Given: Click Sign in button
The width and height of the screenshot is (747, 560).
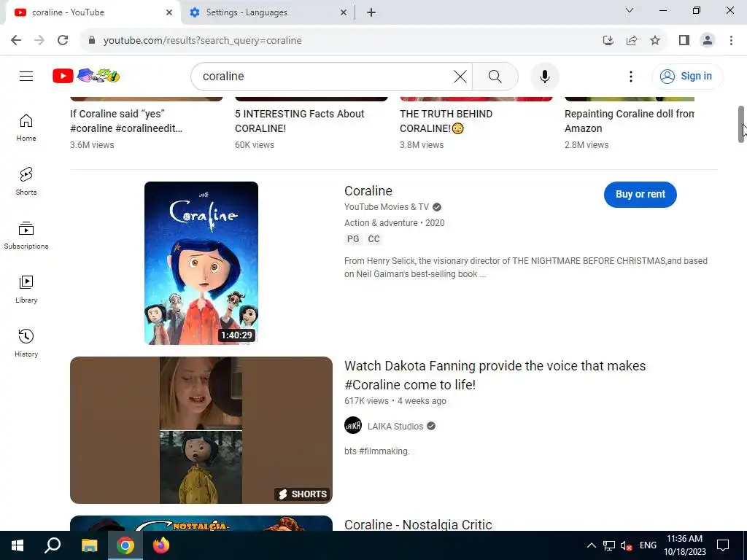Looking at the screenshot, I should click(687, 76).
